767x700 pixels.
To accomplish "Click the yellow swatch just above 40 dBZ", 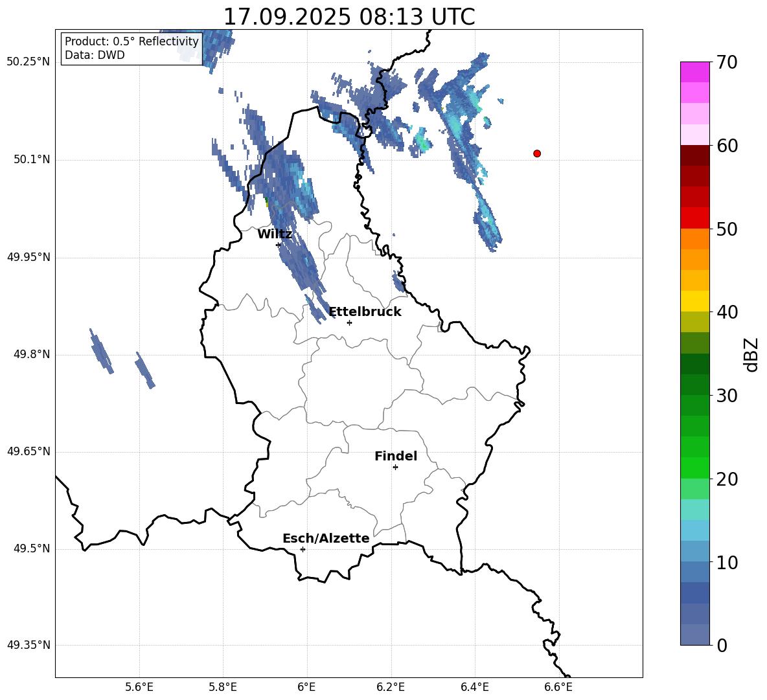I will coord(694,301).
